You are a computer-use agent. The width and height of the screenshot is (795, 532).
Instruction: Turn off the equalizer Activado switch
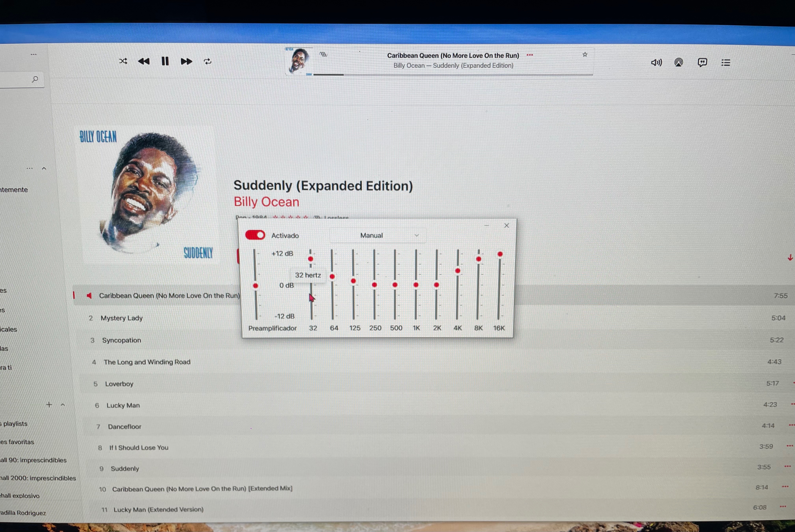255,235
